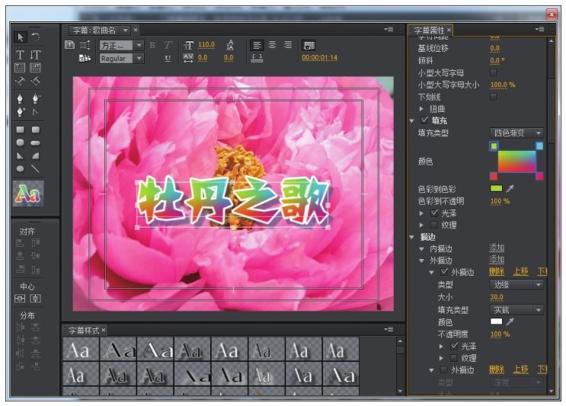Image resolution: width=566 pixels, height=406 pixels.
Task: Click the white 外描边 color swatch
Action: [x=496, y=321]
